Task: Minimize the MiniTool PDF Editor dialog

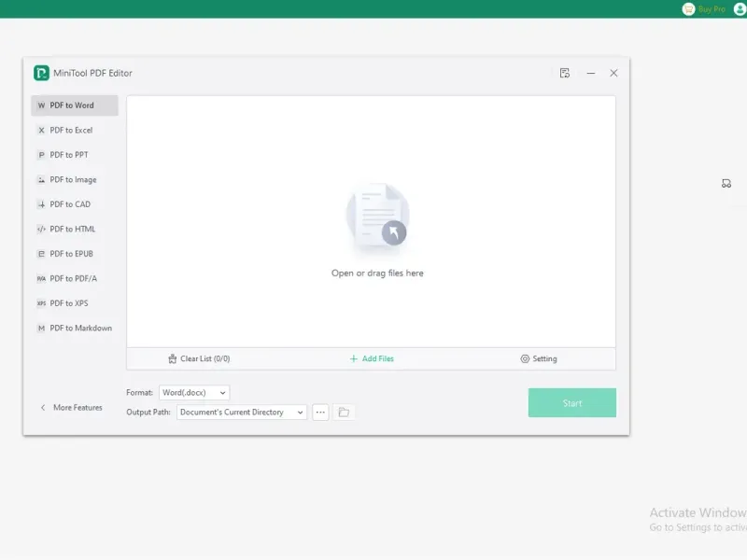Action: [x=591, y=73]
